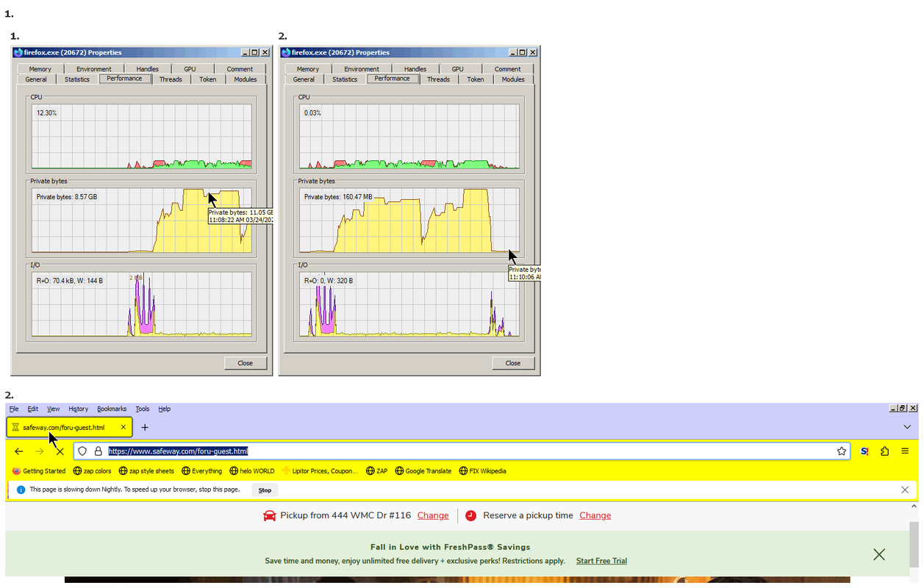Image resolution: width=924 pixels, height=588 pixels.
Task: Close the safeway.com tab with its X
Action: click(123, 427)
